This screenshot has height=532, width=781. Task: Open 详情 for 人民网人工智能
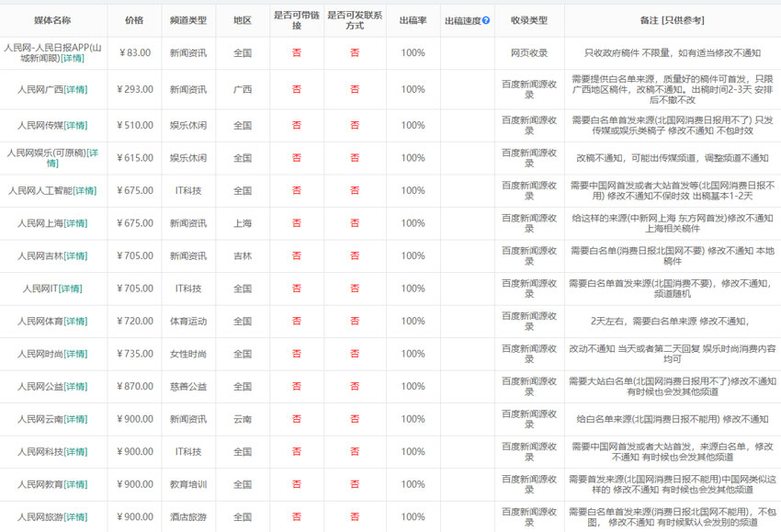(x=84, y=191)
